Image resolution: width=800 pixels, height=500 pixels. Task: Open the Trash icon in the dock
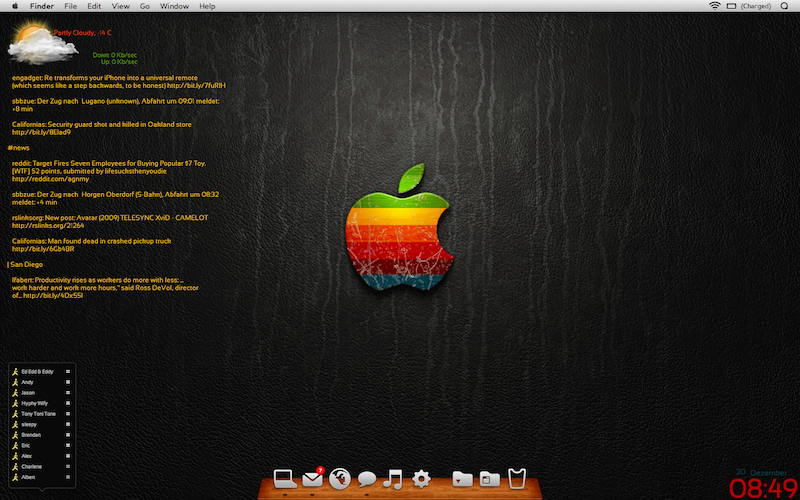click(517, 479)
